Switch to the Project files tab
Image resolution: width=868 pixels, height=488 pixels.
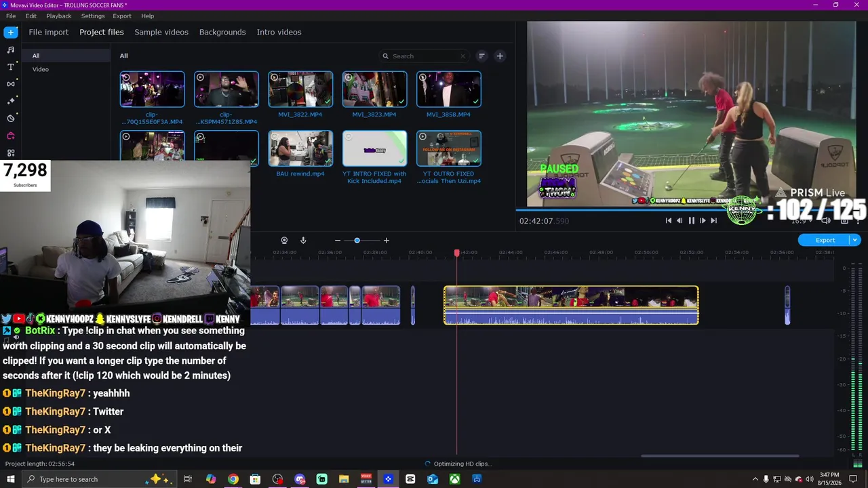(x=102, y=32)
